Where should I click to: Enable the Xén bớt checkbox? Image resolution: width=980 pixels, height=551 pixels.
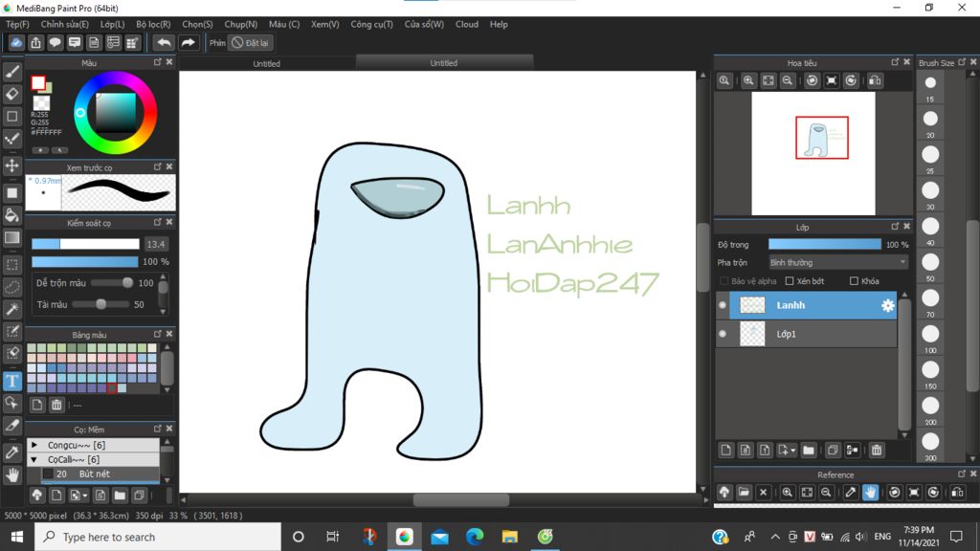coord(790,281)
